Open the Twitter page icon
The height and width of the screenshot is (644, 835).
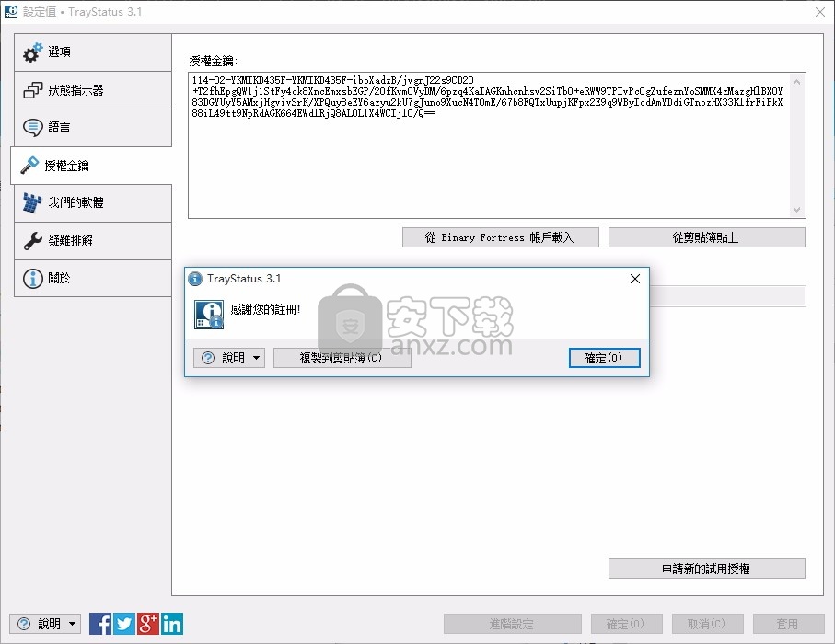point(124,624)
